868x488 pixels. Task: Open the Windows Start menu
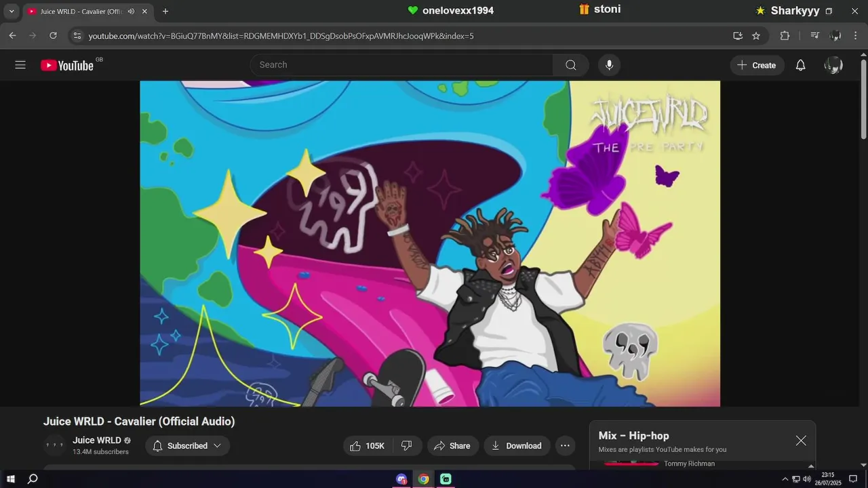[x=11, y=479]
